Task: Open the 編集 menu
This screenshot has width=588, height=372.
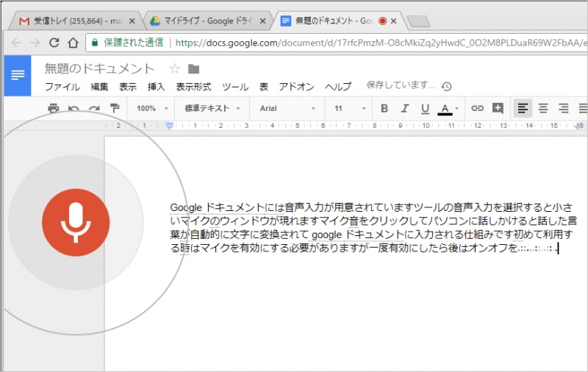Action: pos(99,87)
